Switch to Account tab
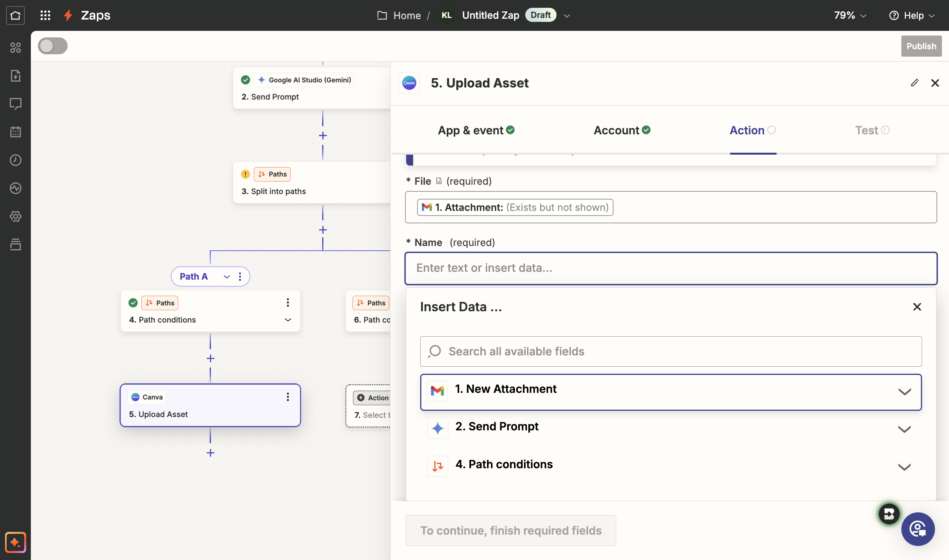This screenshot has height=560, width=949. click(x=622, y=130)
